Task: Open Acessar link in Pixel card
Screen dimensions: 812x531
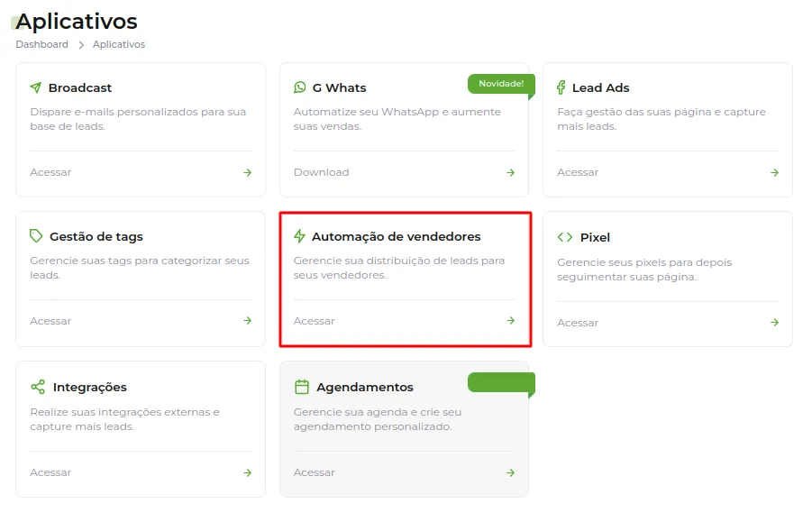Action: coord(578,323)
